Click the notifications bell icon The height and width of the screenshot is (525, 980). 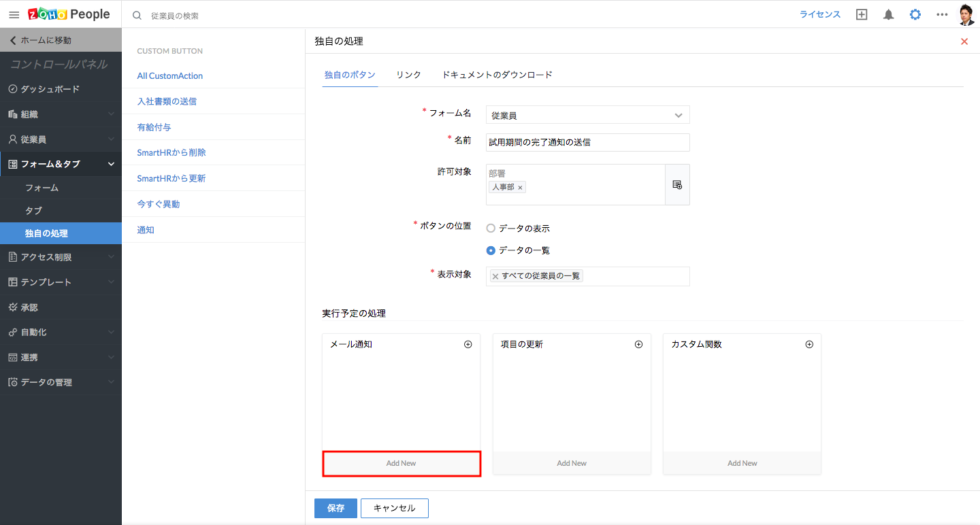coord(888,14)
